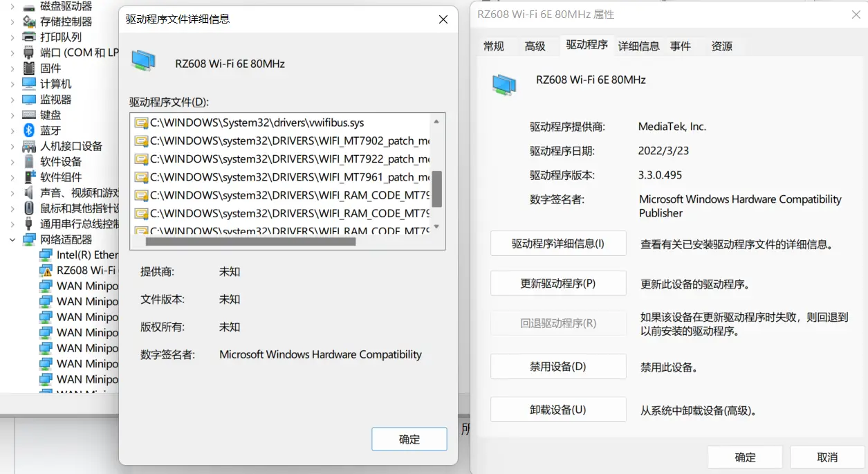The image size is (868, 474).
Task: Expand the computer (计算机) tree node
Action: [x=12, y=84]
